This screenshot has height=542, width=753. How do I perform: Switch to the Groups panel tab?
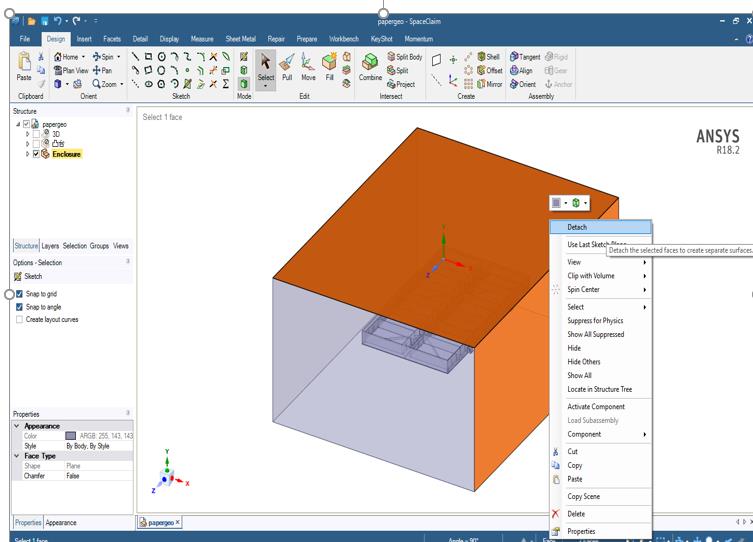(99, 246)
